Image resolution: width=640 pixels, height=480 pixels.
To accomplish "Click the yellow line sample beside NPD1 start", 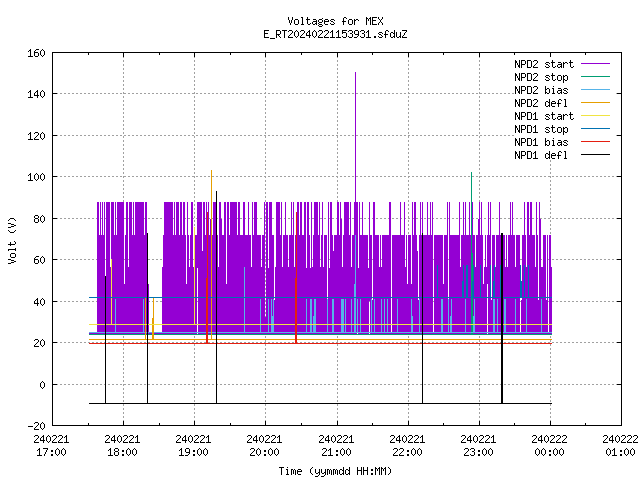I will (x=595, y=116).
